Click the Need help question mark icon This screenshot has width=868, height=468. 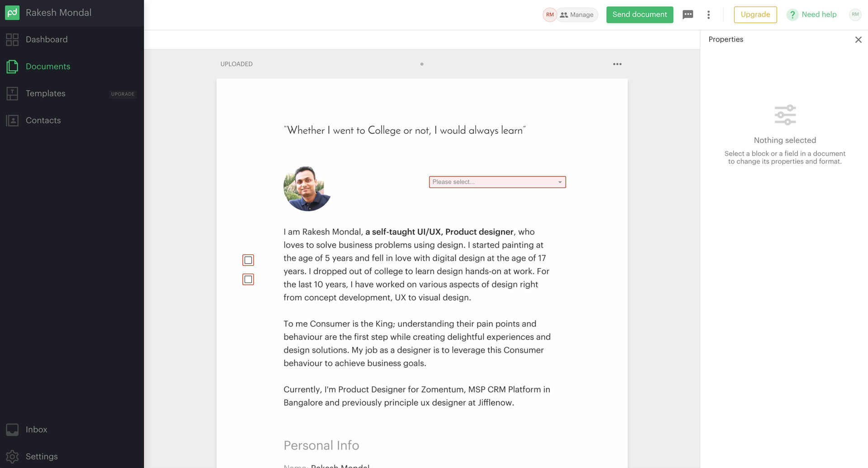click(x=792, y=15)
